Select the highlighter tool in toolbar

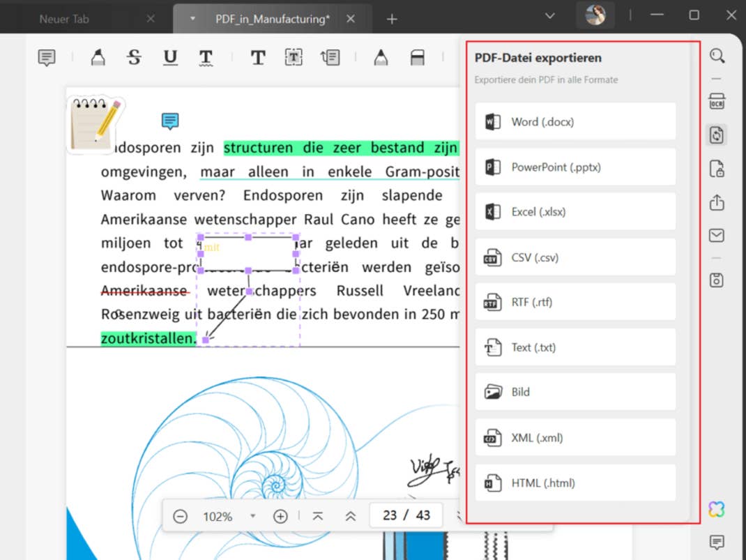point(98,58)
